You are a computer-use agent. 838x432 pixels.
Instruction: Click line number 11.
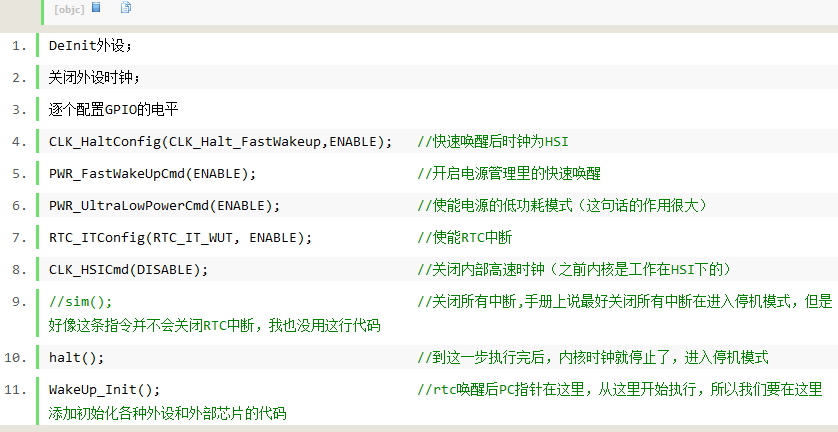point(16,390)
